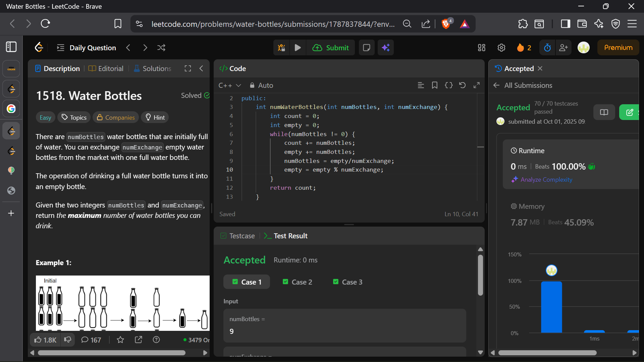Expand the Topics tag section
Screen dimensions: 644x362
74,117
